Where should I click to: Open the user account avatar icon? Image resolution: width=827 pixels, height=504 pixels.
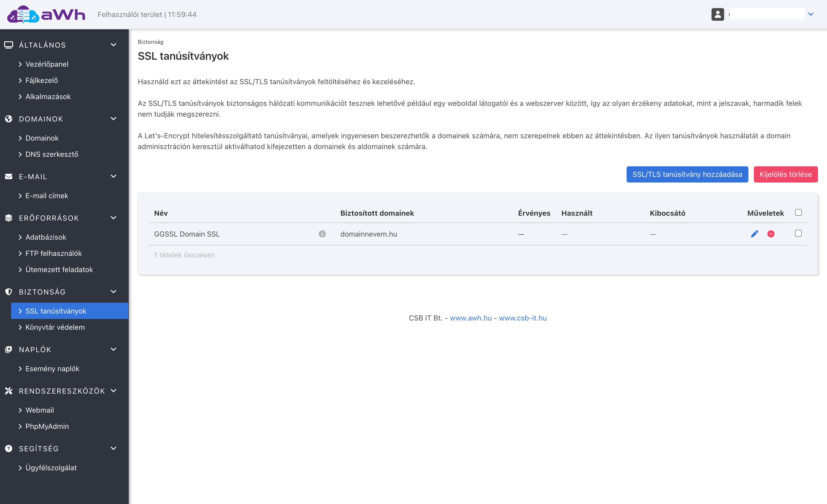[x=718, y=14]
